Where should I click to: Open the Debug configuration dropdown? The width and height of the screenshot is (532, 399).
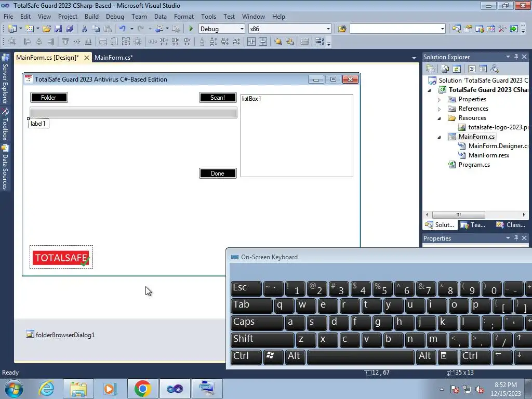pyautogui.click(x=242, y=29)
